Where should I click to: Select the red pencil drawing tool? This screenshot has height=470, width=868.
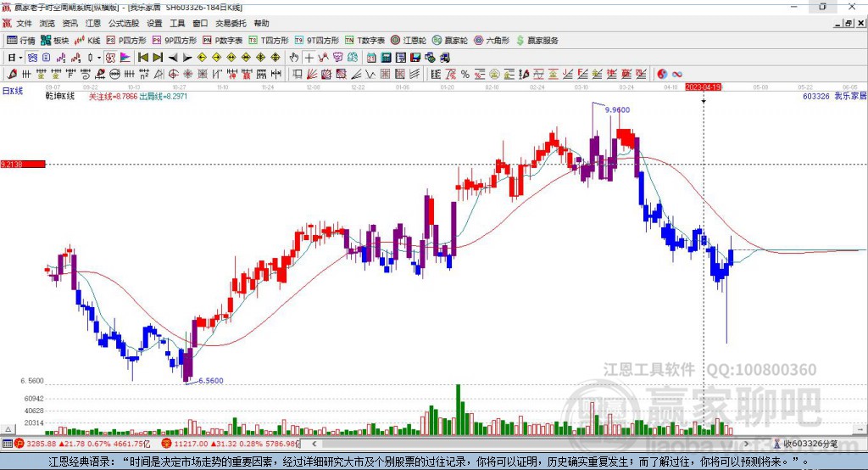click(12, 75)
